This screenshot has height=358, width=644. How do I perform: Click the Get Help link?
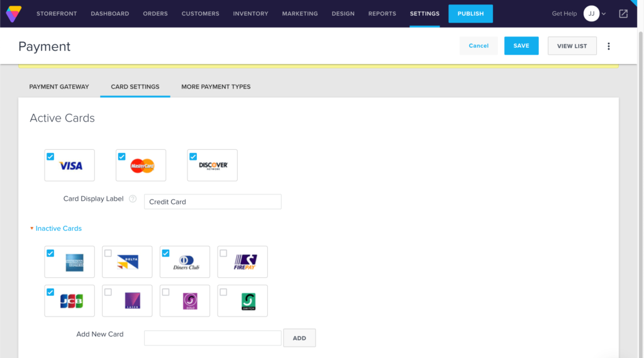564,14
